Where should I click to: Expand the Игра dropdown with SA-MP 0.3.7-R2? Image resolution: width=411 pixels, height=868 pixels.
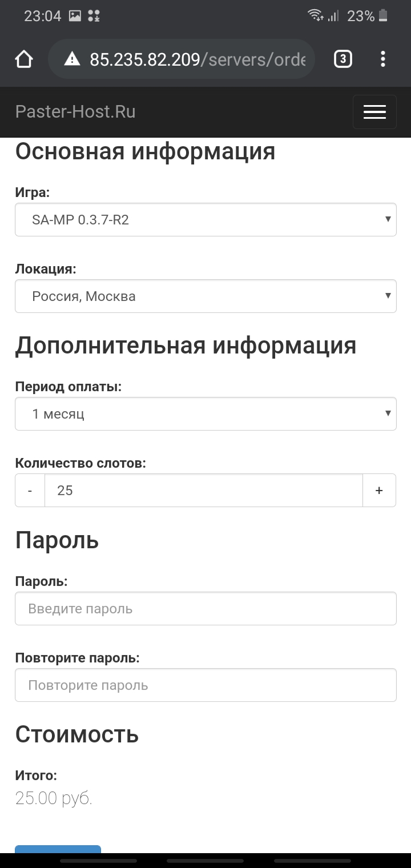[205, 219]
